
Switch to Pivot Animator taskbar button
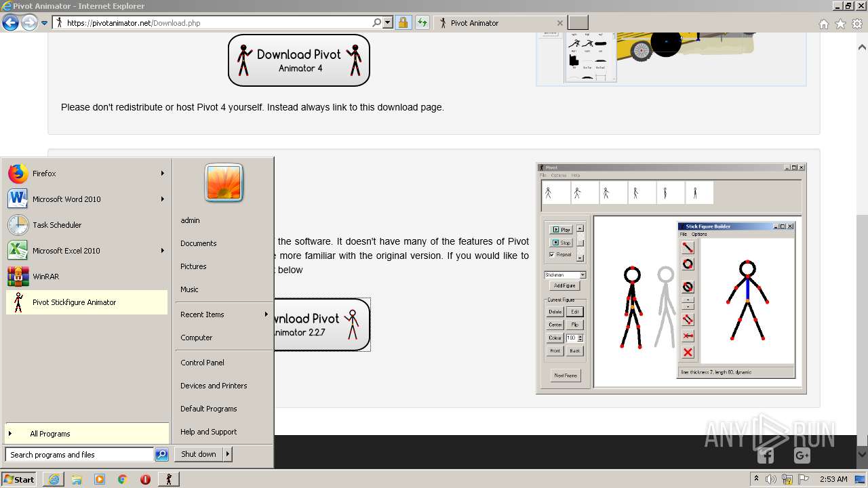[168, 479]
